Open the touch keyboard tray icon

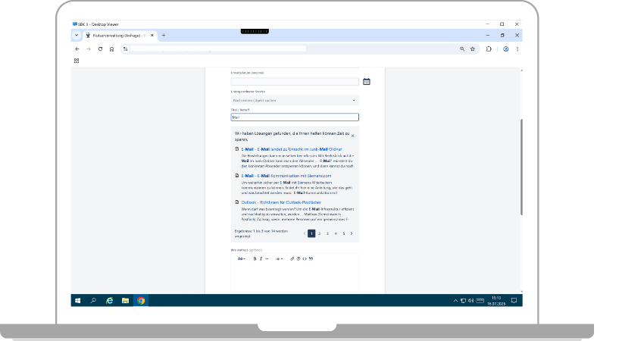tap(480, 301)
